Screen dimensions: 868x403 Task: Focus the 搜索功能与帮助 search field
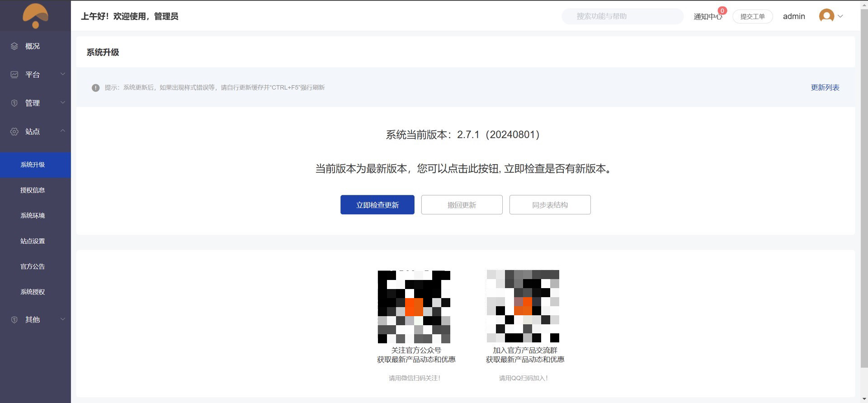pos(623,16)
